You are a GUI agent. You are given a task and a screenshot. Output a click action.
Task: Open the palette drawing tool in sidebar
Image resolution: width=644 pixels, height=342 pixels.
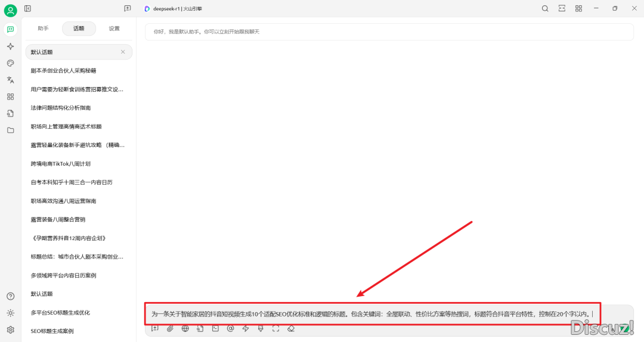coord(10,63)
